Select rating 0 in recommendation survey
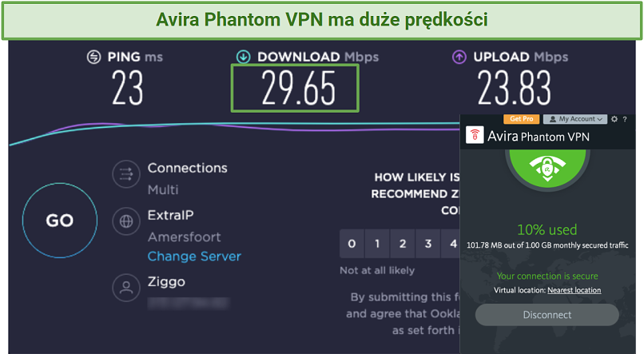 [x=352, y=244]
